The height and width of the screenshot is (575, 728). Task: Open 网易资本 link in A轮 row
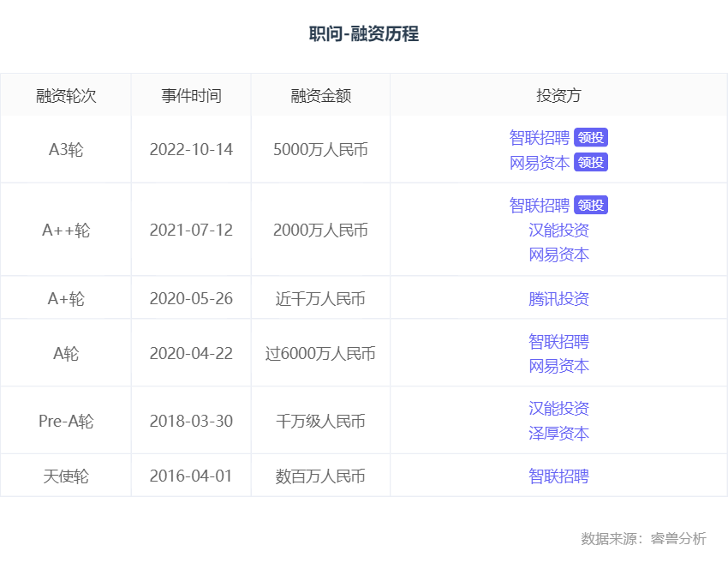coord(558,366)
